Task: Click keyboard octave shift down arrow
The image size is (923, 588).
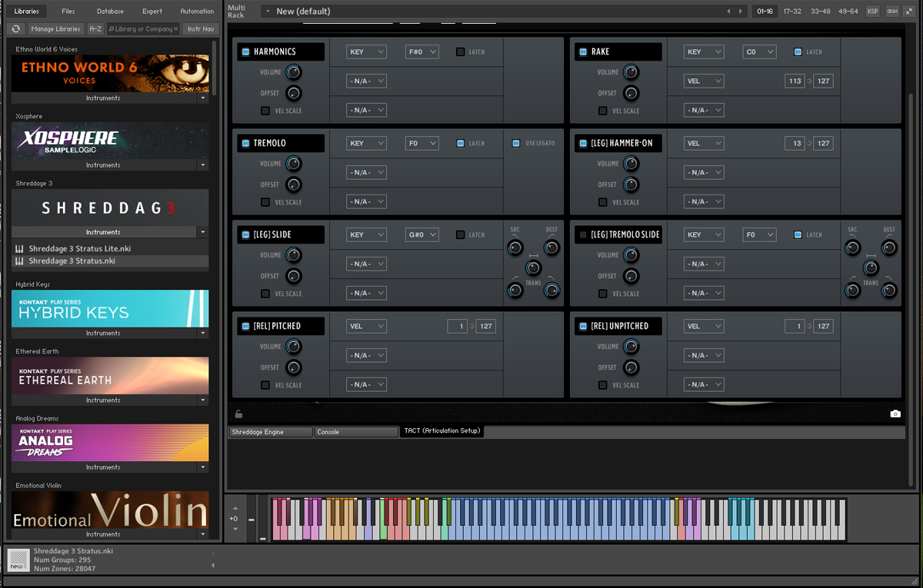Action: pos(235,528)
